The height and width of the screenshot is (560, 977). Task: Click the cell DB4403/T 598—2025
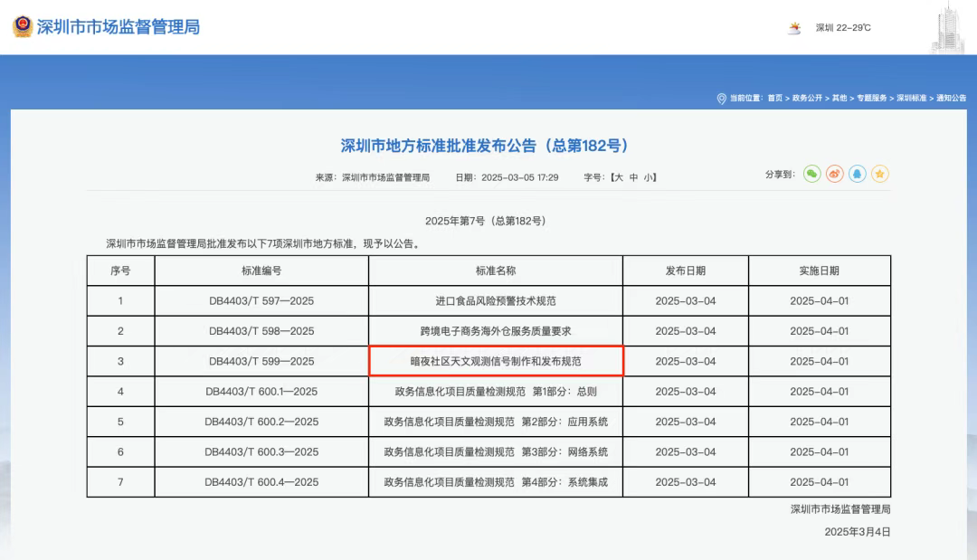[x=261, y=331]
